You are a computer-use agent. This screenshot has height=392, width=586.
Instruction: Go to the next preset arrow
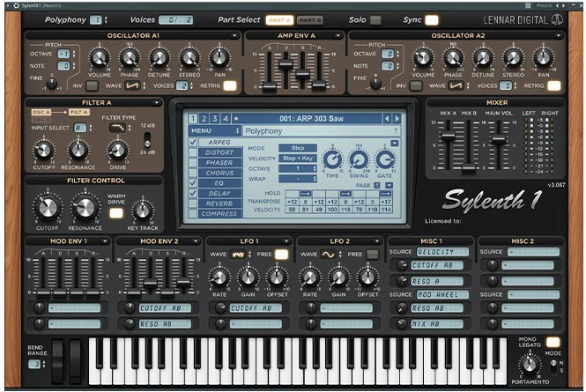point(397,118)
